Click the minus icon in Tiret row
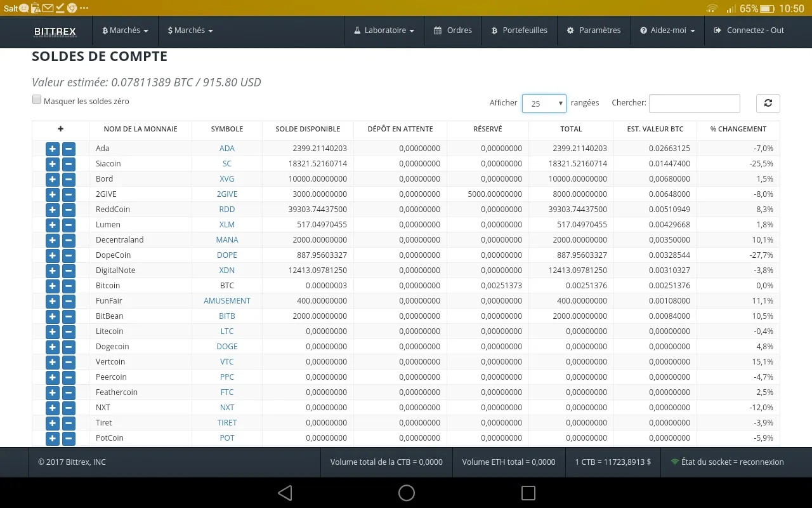The image size is (812, 508). (69, 423)
